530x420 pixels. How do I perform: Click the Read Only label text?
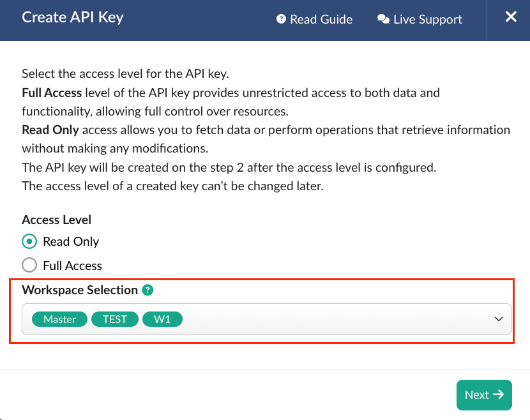(x=71, y=241)
